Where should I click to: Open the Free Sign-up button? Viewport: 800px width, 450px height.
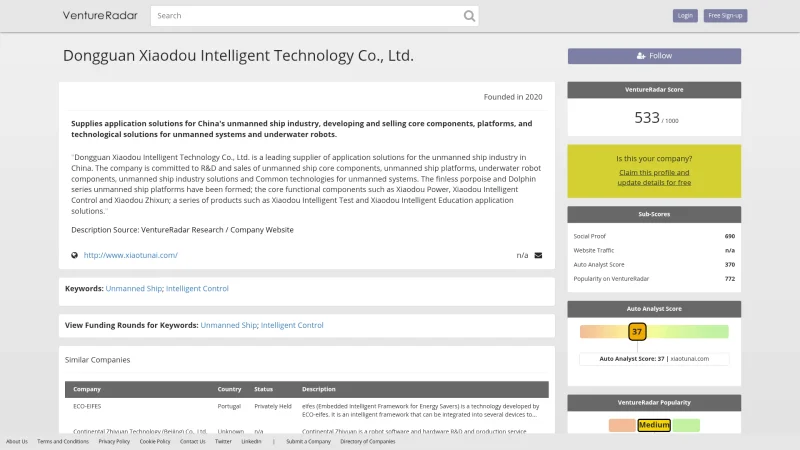[x=725, y=16]
